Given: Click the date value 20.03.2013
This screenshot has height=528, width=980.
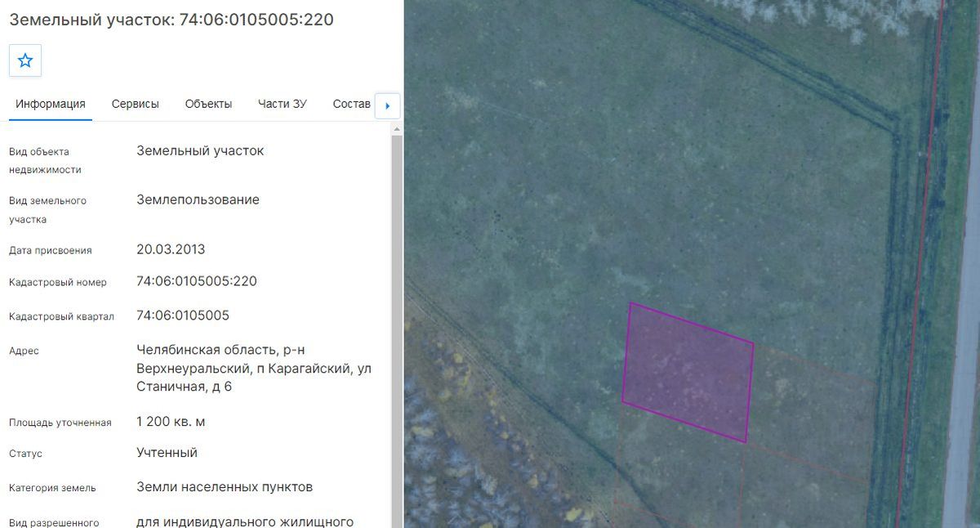Looking at the screenshot, I should point(171,249).
